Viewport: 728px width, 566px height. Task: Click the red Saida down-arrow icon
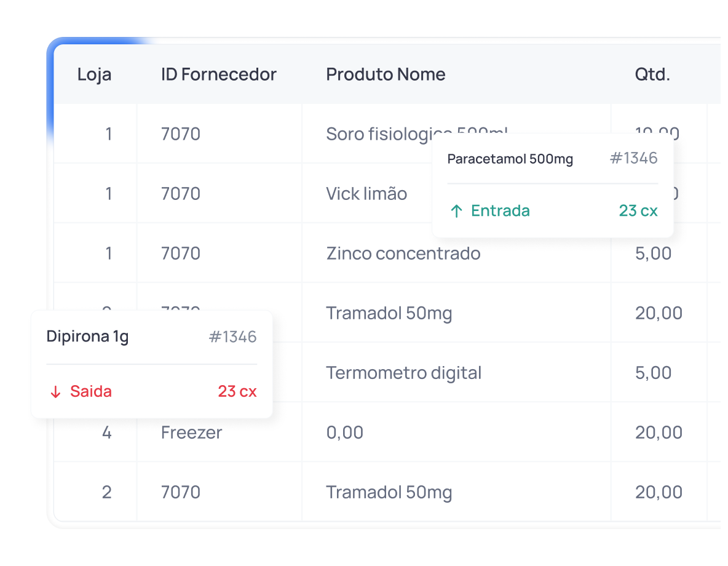[x=55, y=393]
